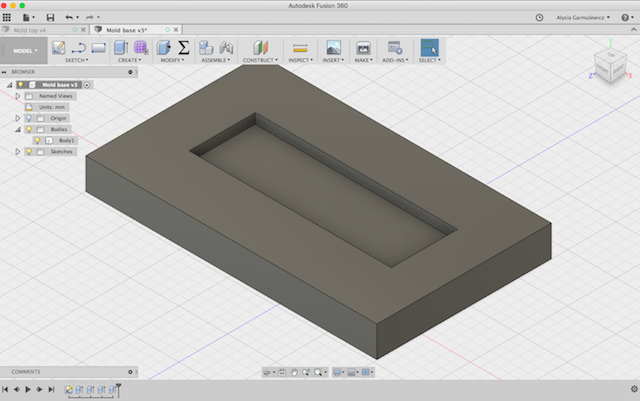This screenshot has height=401, width=640.
Task: Jump to timeline end
Action: click(x=51, y=389)
